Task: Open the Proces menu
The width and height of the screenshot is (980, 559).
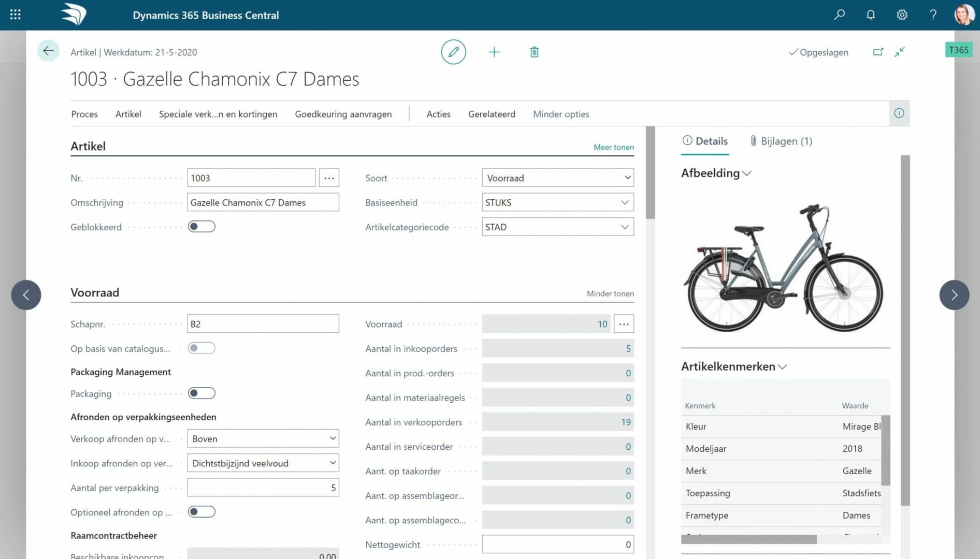Action: click(x=84, y=114)
